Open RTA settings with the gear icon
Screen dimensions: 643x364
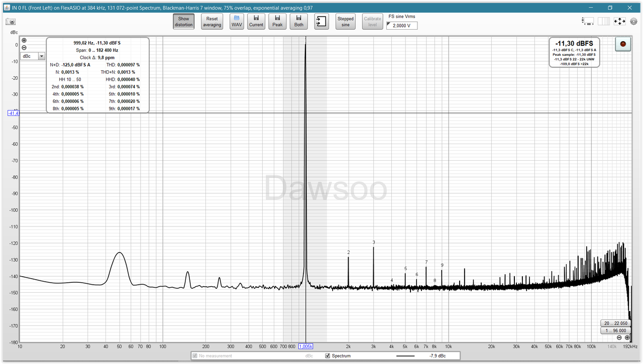[x=633, y=22]
